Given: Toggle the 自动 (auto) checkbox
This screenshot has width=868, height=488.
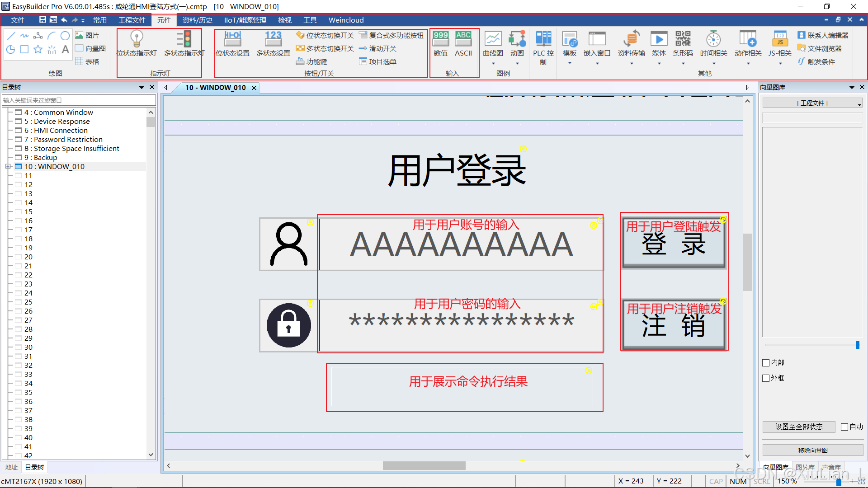Looking at the screenshot, I should point(844,427).
